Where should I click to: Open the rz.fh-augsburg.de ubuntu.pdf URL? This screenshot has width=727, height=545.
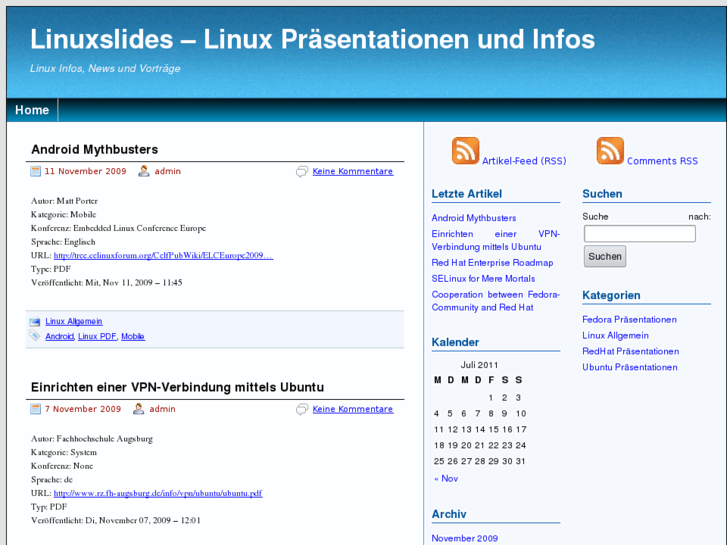coord(158,493)
